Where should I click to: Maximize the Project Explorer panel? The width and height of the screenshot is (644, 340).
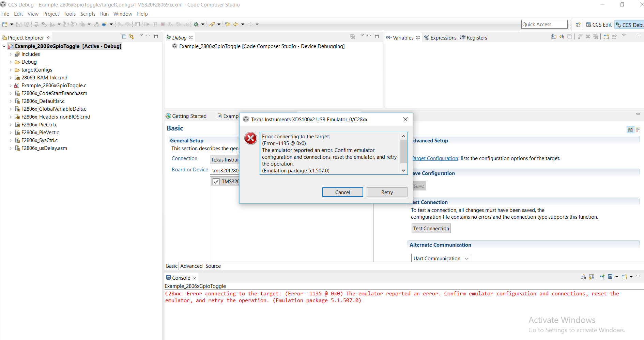tap(156, 36)
